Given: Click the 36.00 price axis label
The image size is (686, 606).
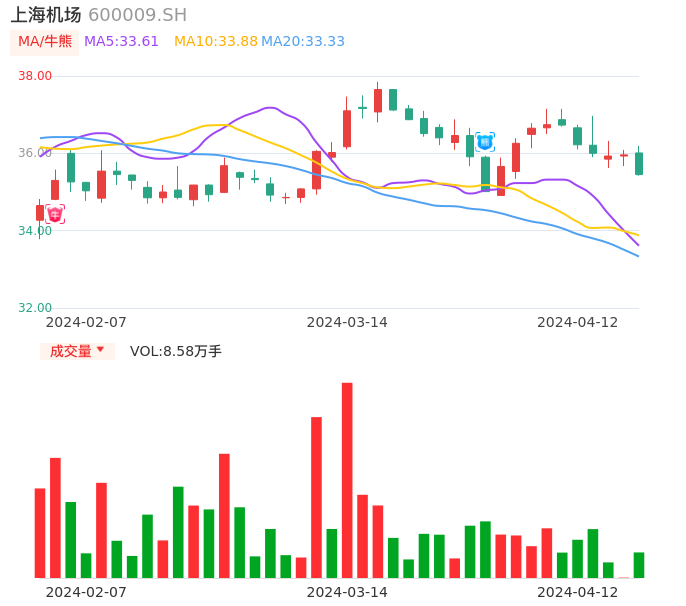Looking at the screenshot, I should (35, 153).
